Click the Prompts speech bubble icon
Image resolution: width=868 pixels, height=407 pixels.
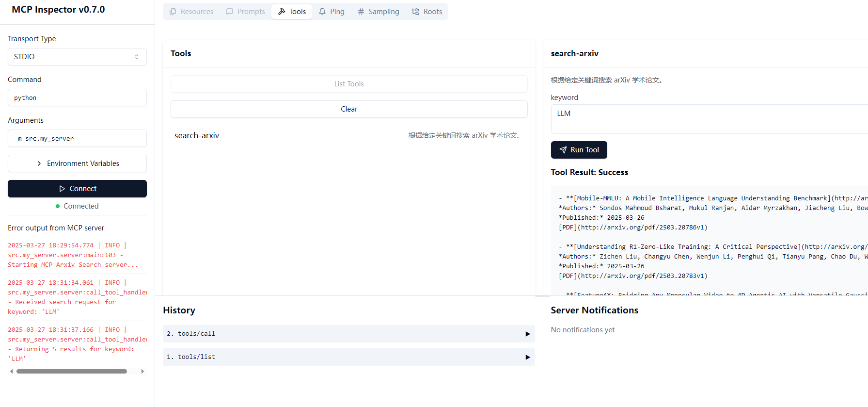pyautogui.click(x=230, y=12)
